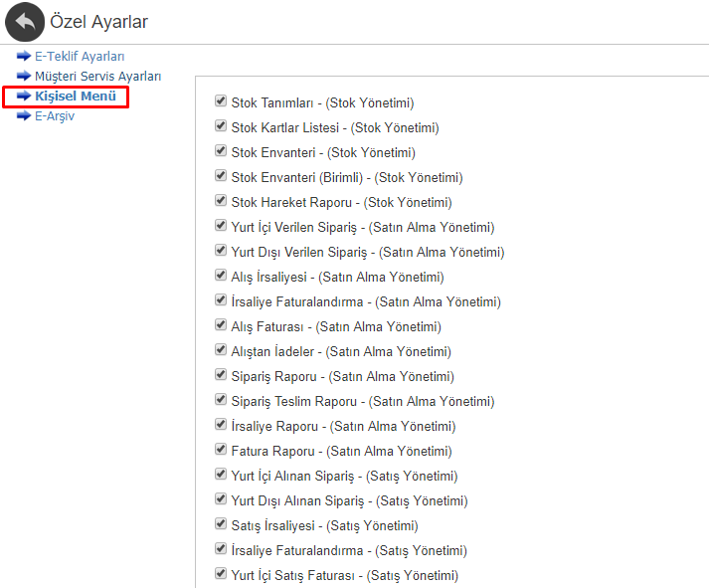Toggle Sipariş Teslim Raporu checkbox
This screenshot has height=588, width=709.
[x=221, y=399]
